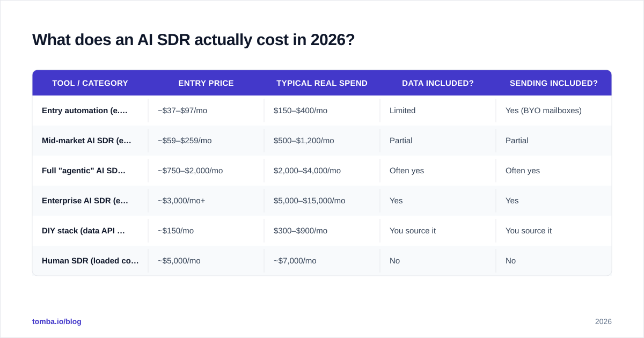Click "Yes" under Data Included for Enterprise
The height and width of the screenshot is (338, 644).
coord(396,201)
